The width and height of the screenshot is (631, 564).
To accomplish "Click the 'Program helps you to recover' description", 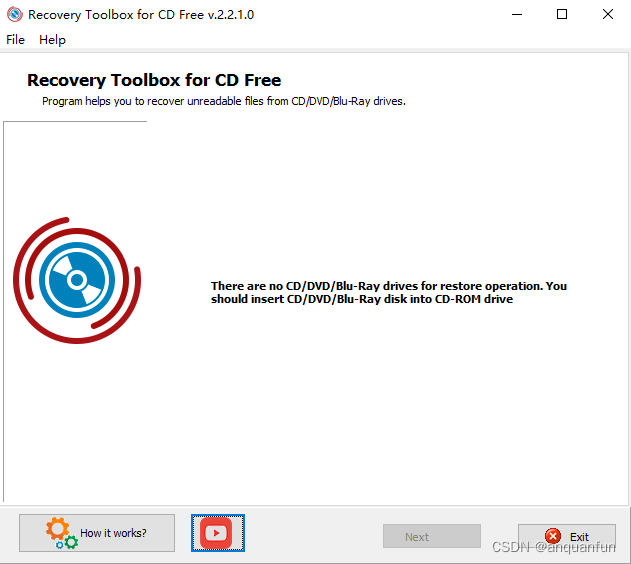I will (224, 101).
